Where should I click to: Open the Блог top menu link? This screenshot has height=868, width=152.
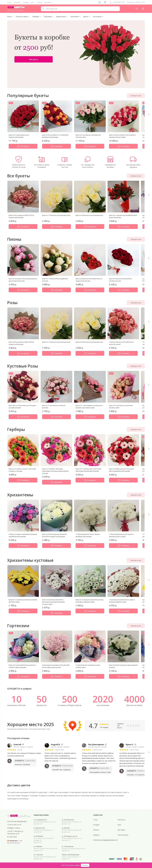click(33, 2)
